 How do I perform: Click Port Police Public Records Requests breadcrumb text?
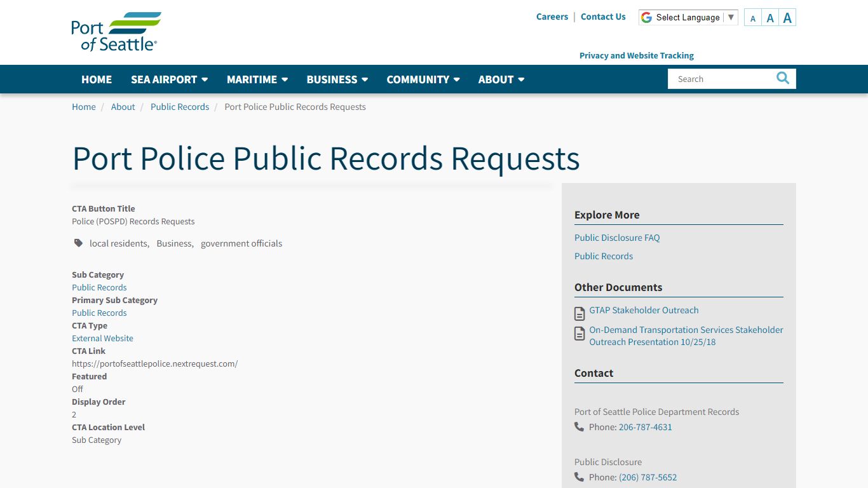(295, 107)
